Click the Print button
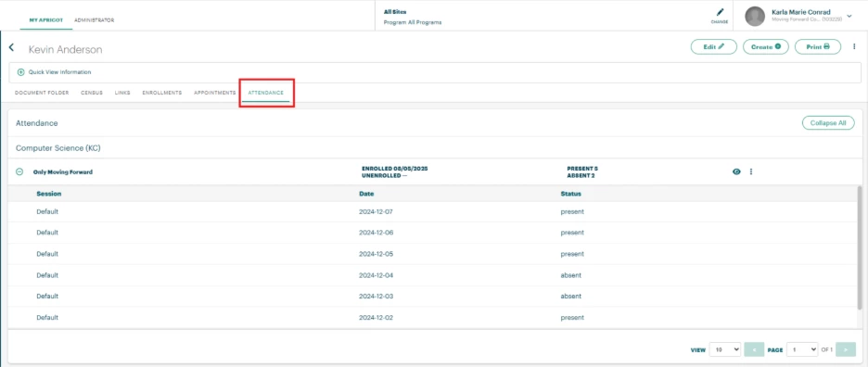This screenshot has height=367, width=868. tap(818, 47)
